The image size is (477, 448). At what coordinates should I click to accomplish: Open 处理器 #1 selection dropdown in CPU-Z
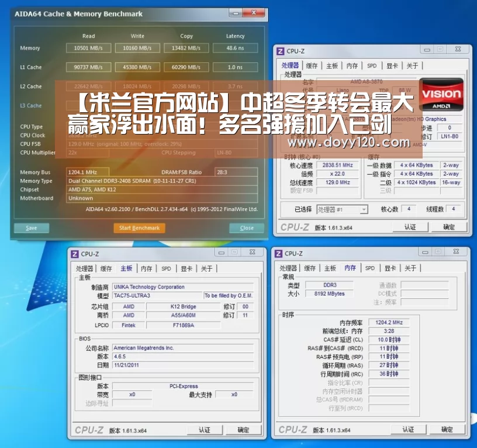point(364,209)
